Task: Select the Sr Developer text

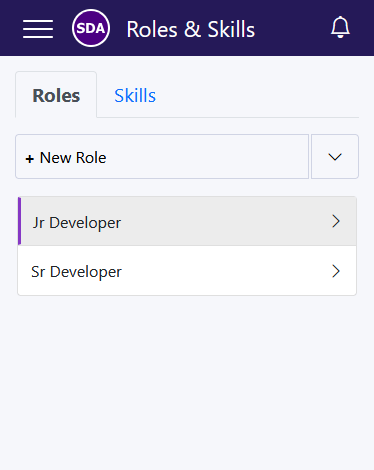Action: 76,272
